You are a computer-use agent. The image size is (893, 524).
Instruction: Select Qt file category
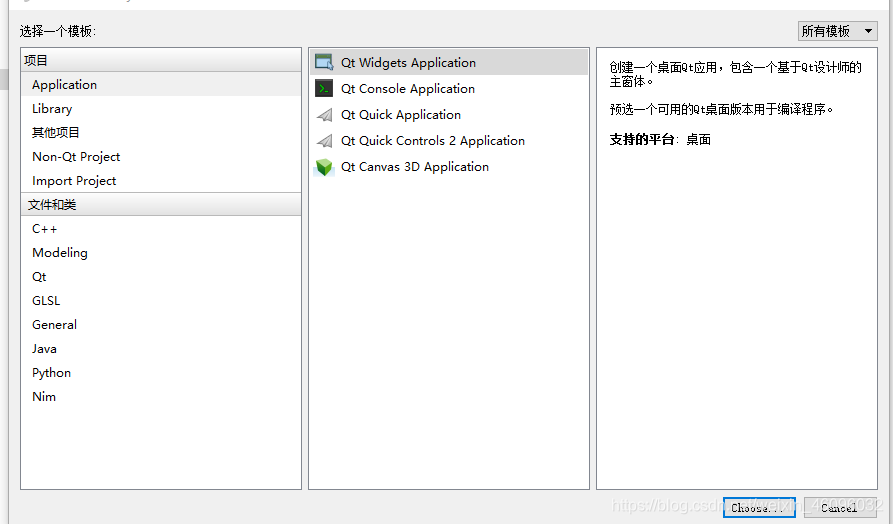(161, 276)
